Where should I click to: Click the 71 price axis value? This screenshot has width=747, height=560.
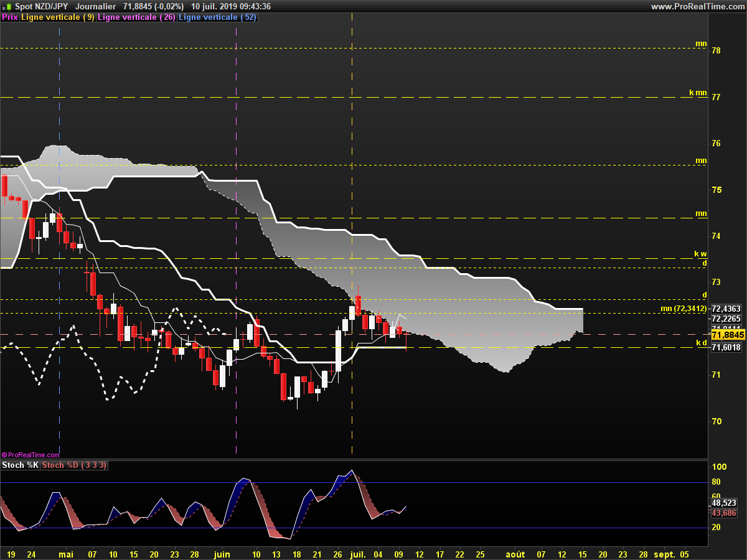[716, 375]
